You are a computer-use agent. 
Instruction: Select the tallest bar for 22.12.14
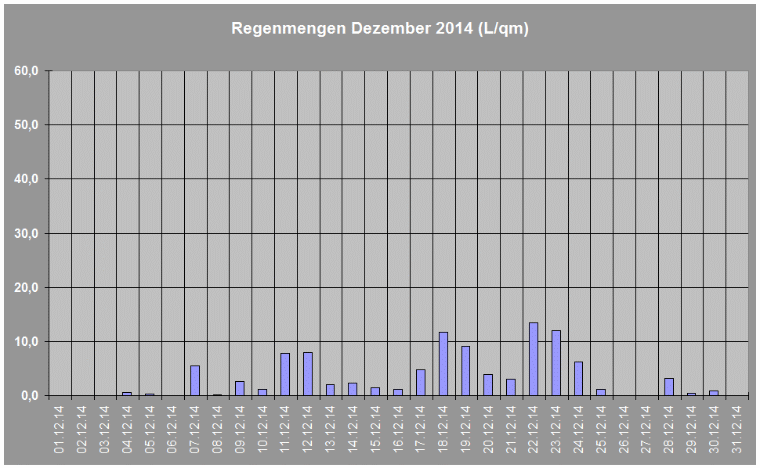pyautogui.click(x=533, y=359)
